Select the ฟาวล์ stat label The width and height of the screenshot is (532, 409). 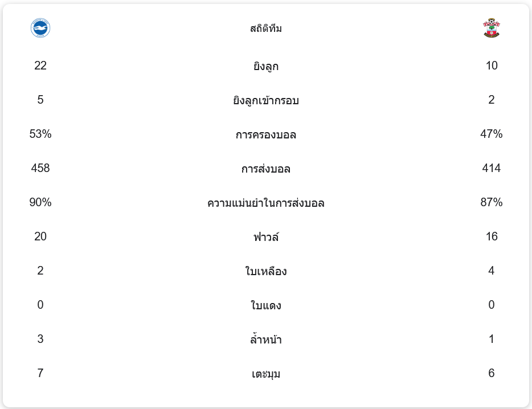click(266, 237)
